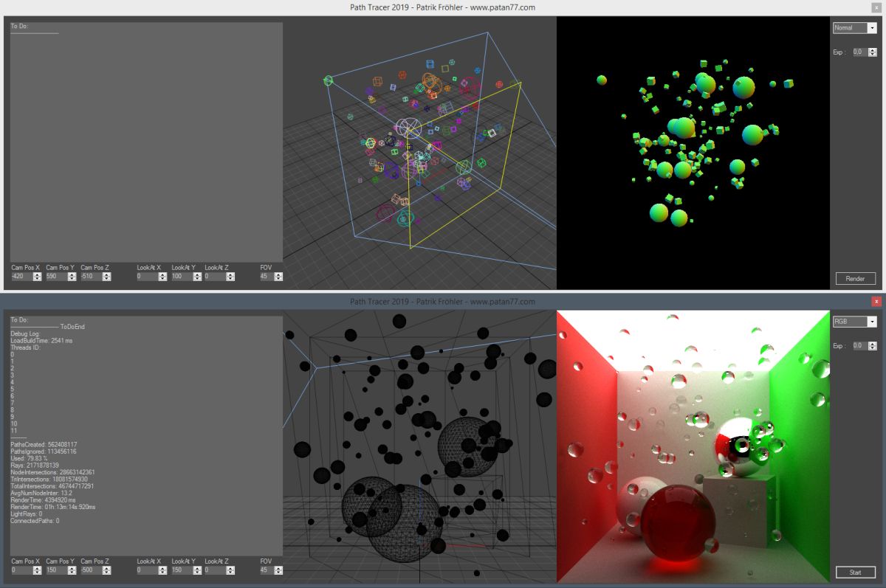
Task: Click the 'Debug Log:' heading in bottom window
Action: (x=24, y=333)
